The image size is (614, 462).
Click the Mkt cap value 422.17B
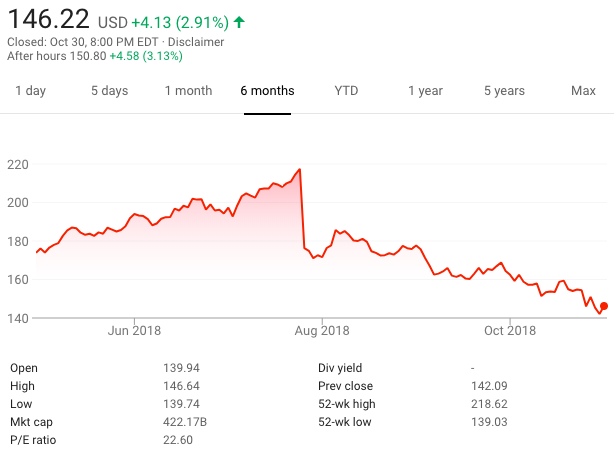[187, 421]
